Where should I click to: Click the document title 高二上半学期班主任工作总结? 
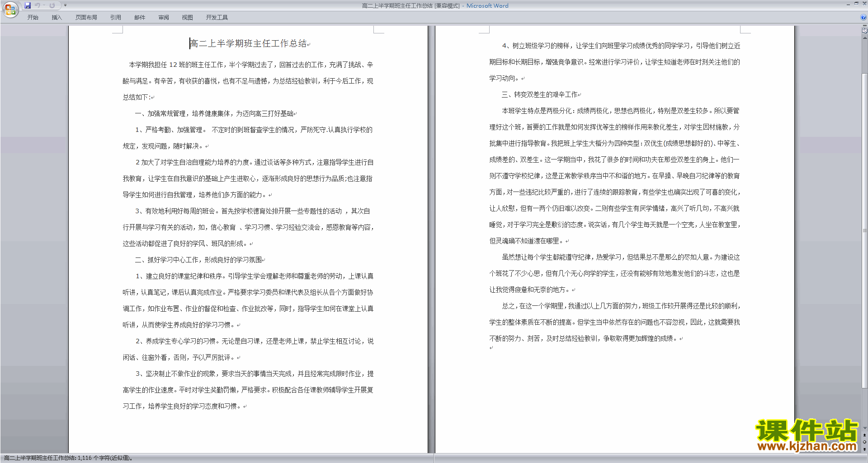pyautogui.click(x=248, y=43)
